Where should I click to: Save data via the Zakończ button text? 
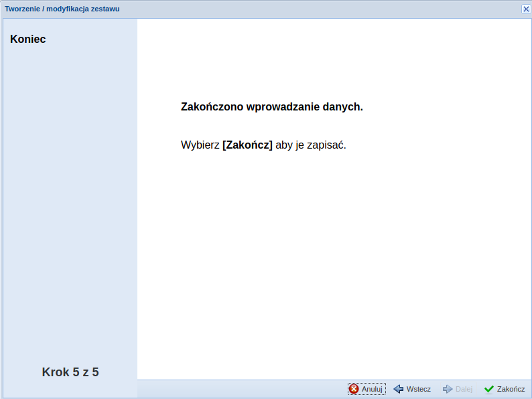[511, 389]
